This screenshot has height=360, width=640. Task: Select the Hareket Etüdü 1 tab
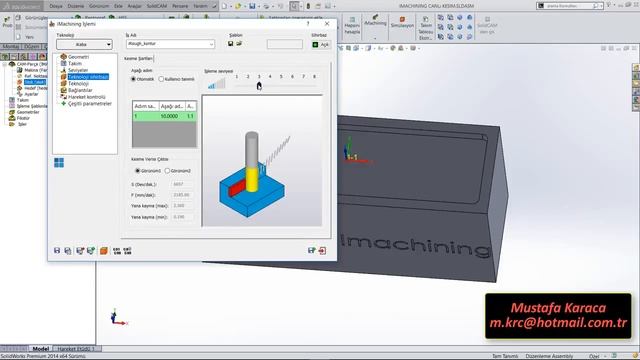click(76, 349)
